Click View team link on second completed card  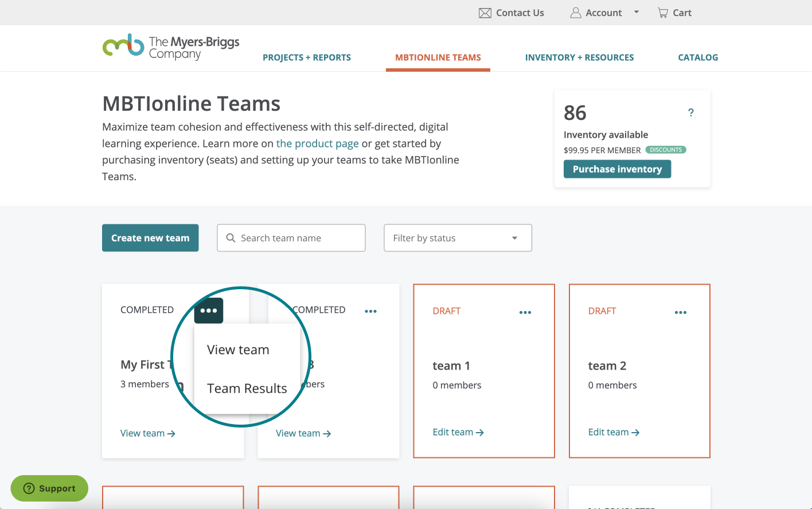[x=303, y=433]
